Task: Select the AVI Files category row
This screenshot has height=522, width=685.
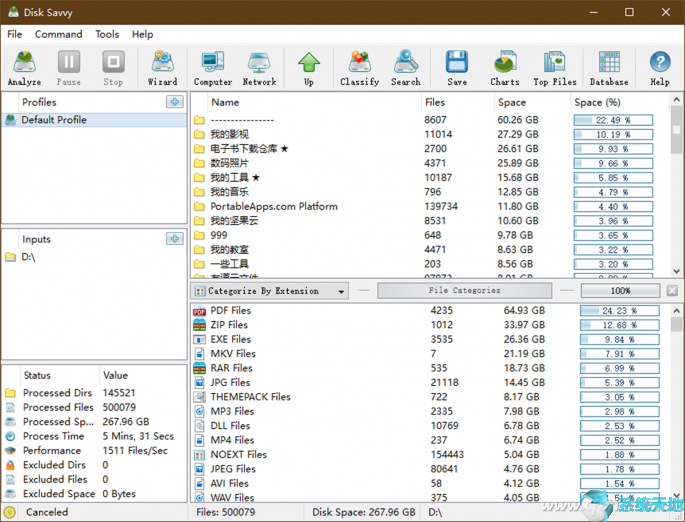Action: point(430,483)
